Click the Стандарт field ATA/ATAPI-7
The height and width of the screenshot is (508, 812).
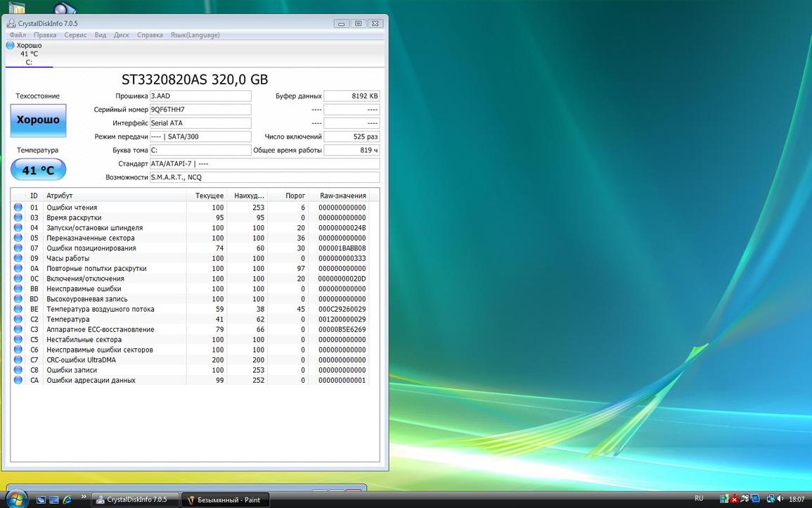pyautogui.click(x=264, y=164)
